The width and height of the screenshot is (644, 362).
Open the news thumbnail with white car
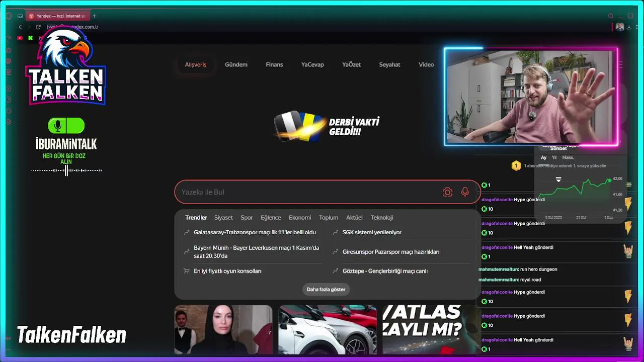coord(328,329)
